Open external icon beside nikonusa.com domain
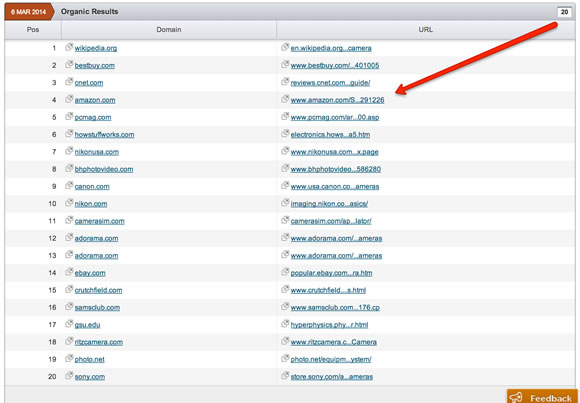Image resolution: width=580 pixels, height=403 pixels. point(69,151)
